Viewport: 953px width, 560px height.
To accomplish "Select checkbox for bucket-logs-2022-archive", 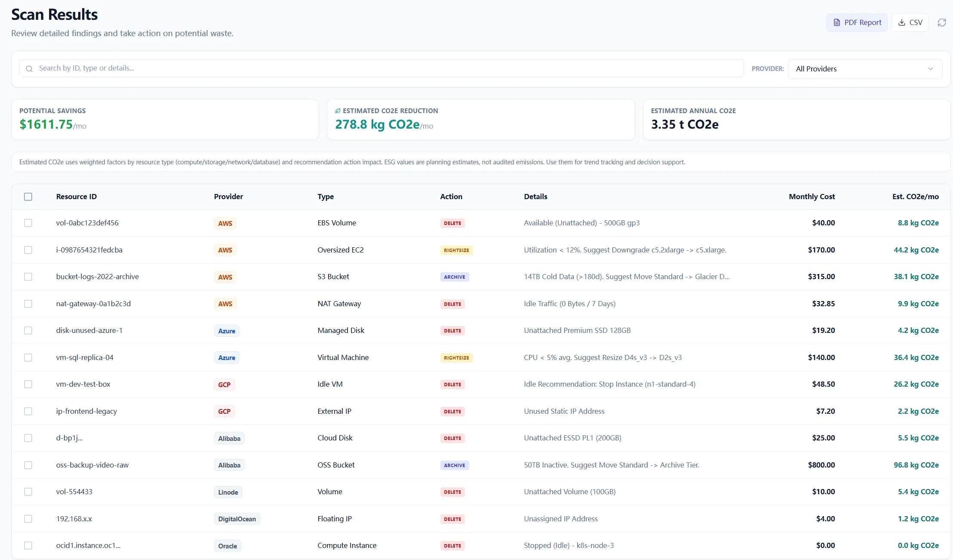I will click(x=28, y=277).
